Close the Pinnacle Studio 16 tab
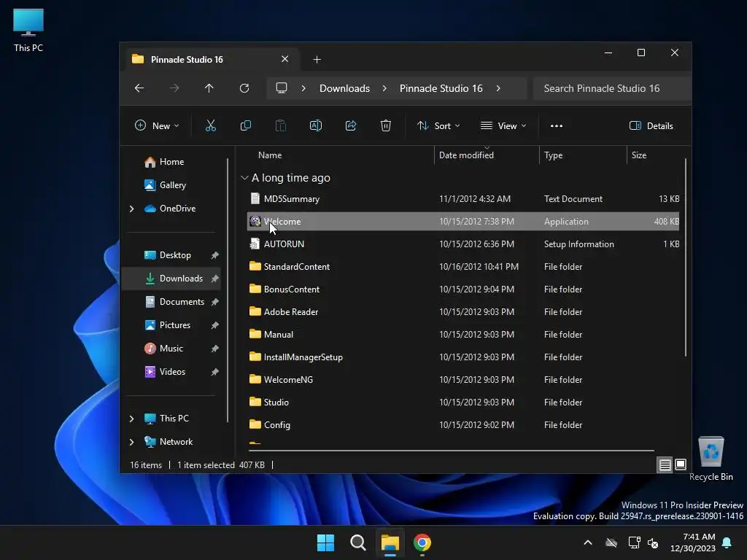This screenshot has height=560, width=747. pyautogui.click(x=285, y=59)
